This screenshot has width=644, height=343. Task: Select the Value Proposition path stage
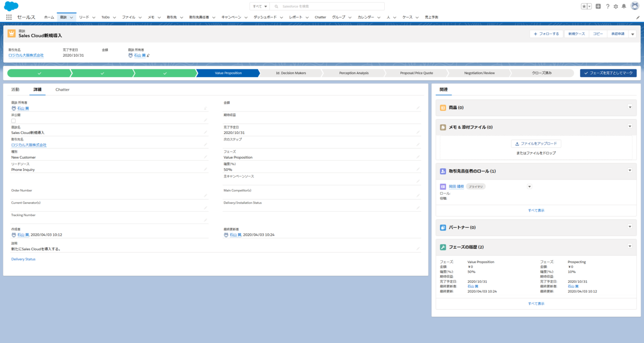pos(228,73)
